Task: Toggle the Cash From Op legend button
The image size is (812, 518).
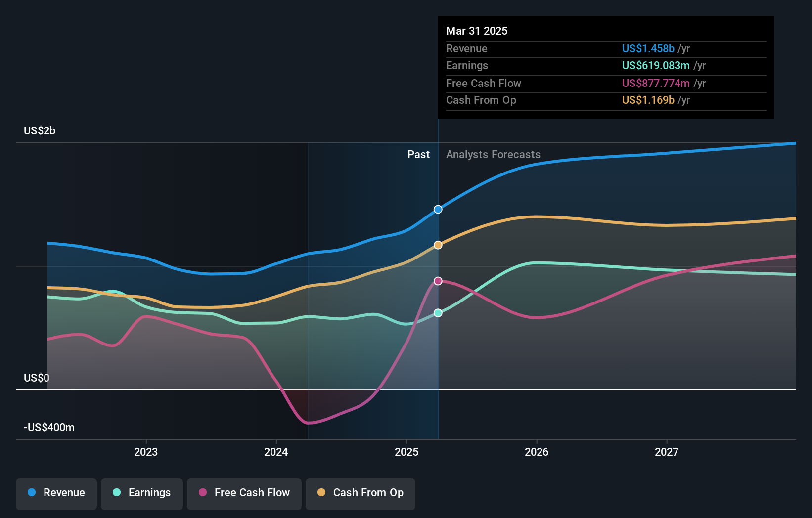Action: pos(361,494)
